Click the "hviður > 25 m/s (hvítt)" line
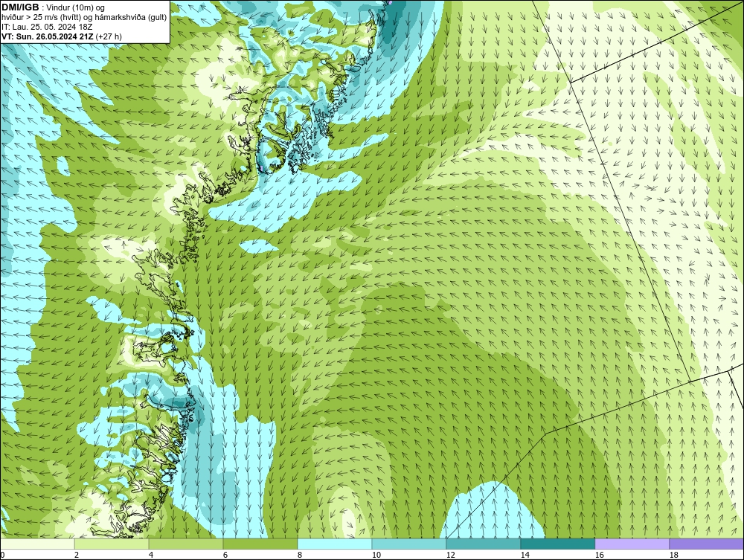The image size is (744, 560). pyautogui.click(x=42, y=18)
